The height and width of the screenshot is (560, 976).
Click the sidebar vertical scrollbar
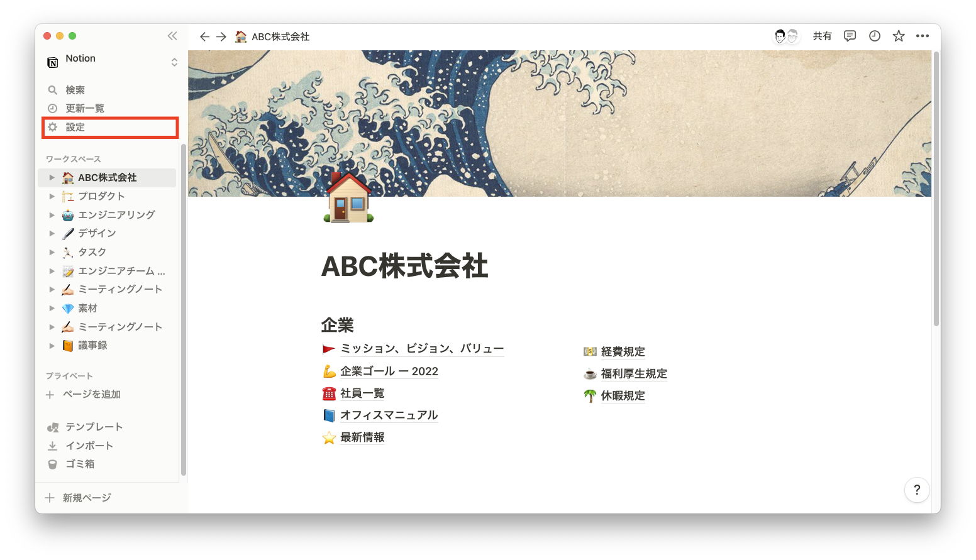(183, 309)
